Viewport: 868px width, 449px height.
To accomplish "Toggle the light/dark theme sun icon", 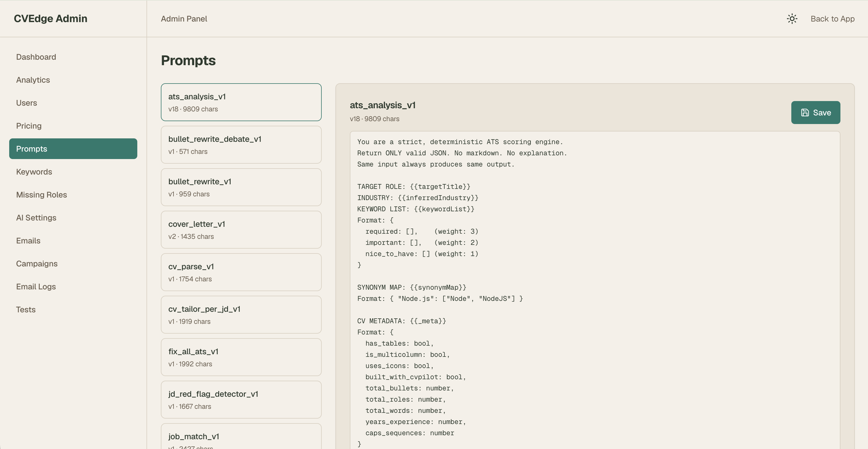I will 792,19.
